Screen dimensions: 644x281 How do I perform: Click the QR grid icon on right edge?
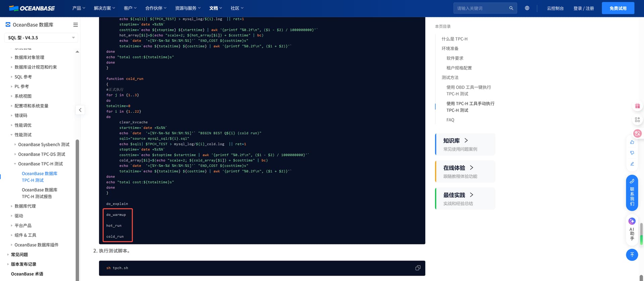(x=637, y=120)
